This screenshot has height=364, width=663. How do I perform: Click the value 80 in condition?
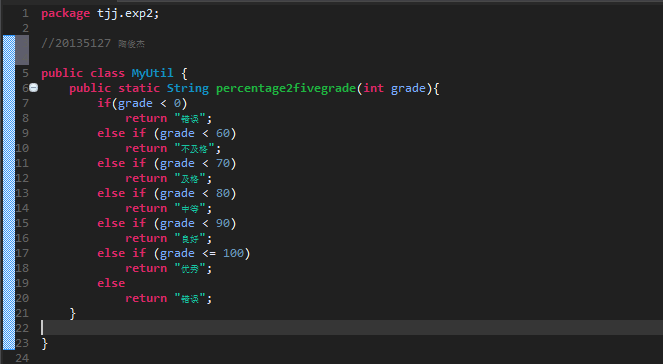coord(223,193)
